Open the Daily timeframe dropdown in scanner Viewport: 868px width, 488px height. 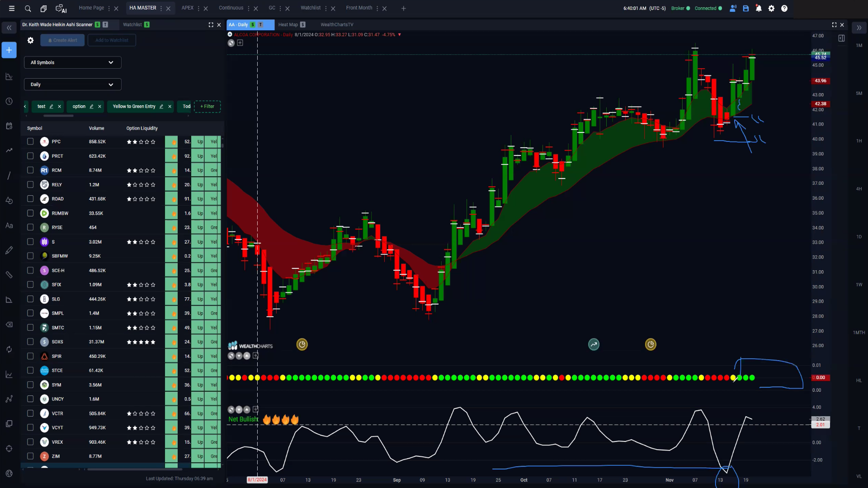point(72,84)
